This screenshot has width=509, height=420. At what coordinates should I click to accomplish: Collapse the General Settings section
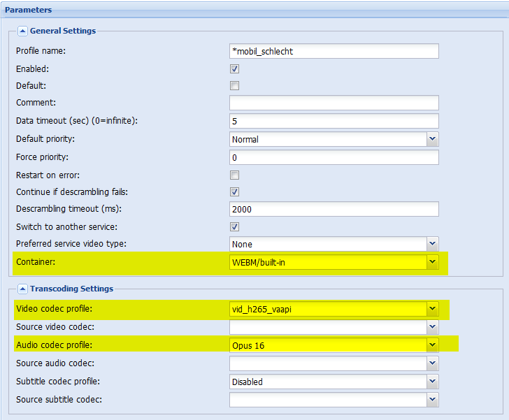click(x=22, y=31)
